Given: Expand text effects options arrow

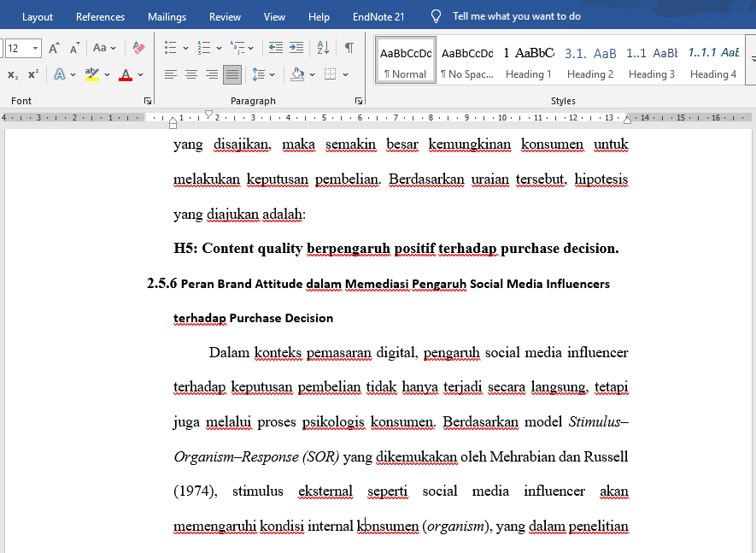Looking at the screenshot, I should [73, 75].
